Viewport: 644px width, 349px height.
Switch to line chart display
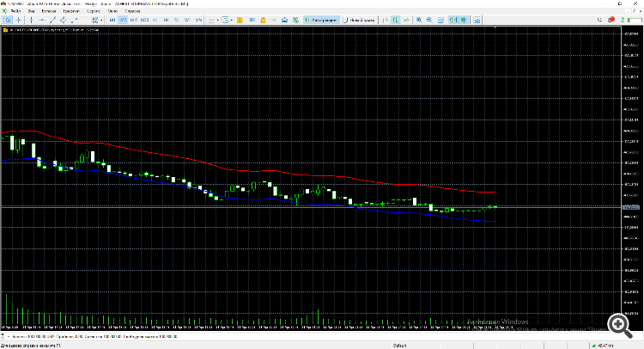(406, 20)
